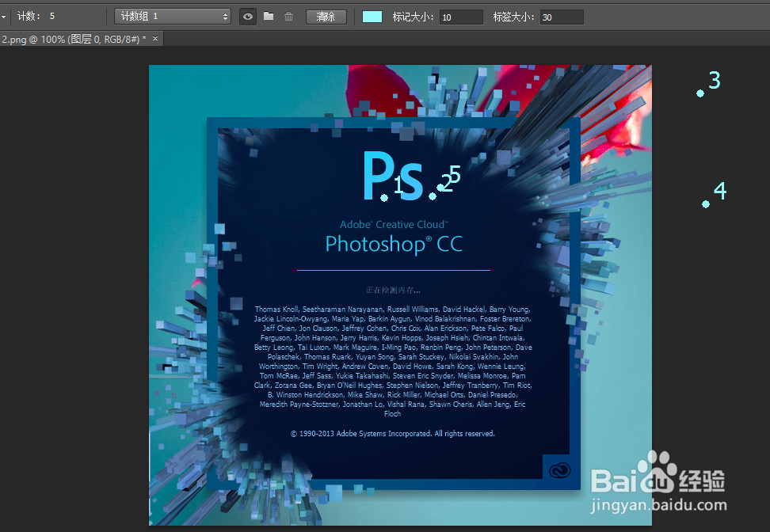Create a new count group (folder icon)
The width and height of the screenshot is (770, 532).
pyautogui.click(x=269, y=17)
